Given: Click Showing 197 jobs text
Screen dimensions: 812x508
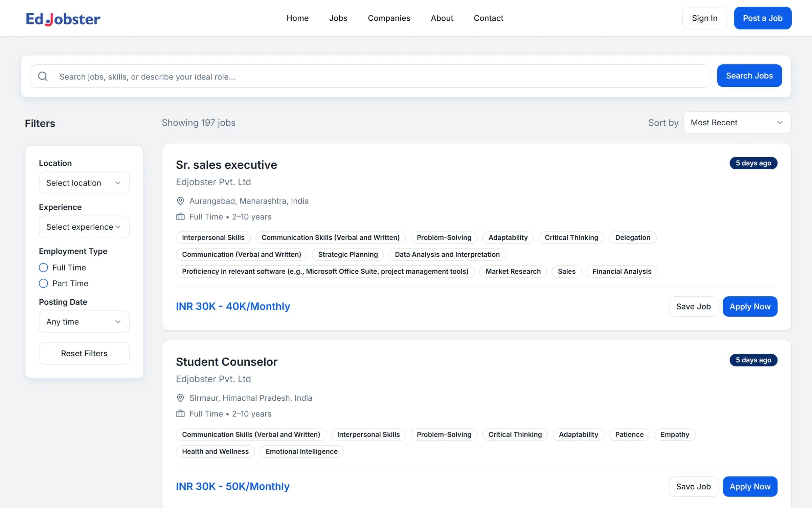Looking at the screenshot, I should coord(199,123).
